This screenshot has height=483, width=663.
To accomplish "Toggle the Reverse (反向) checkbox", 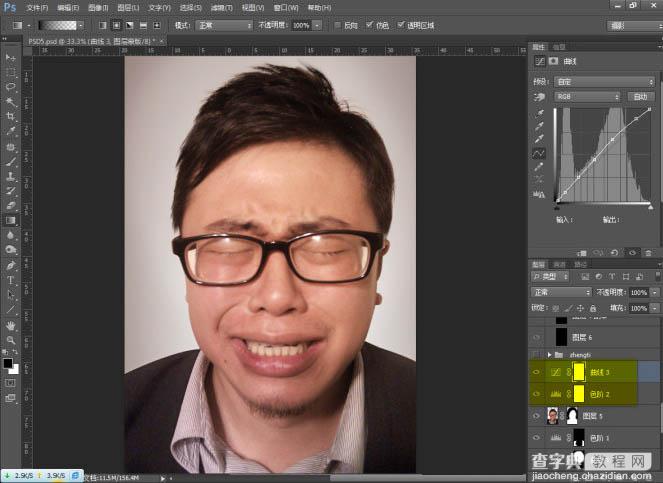I will click(x=337, y=25).
